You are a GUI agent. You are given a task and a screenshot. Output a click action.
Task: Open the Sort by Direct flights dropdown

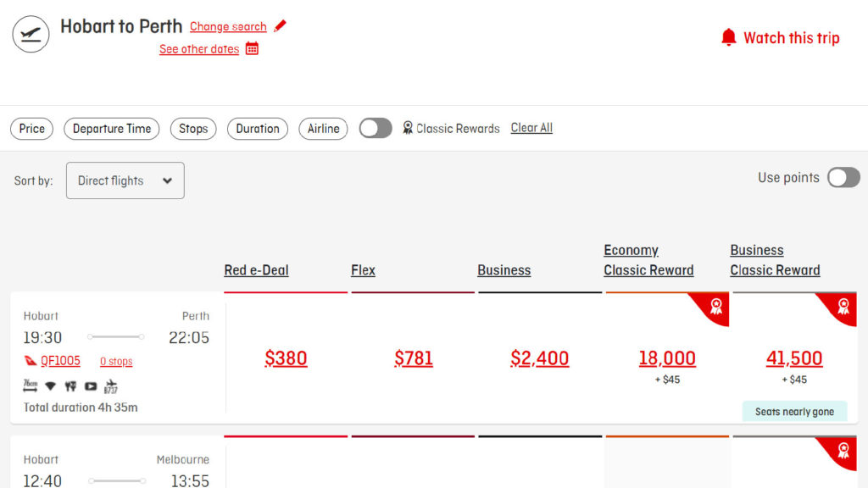125,180
